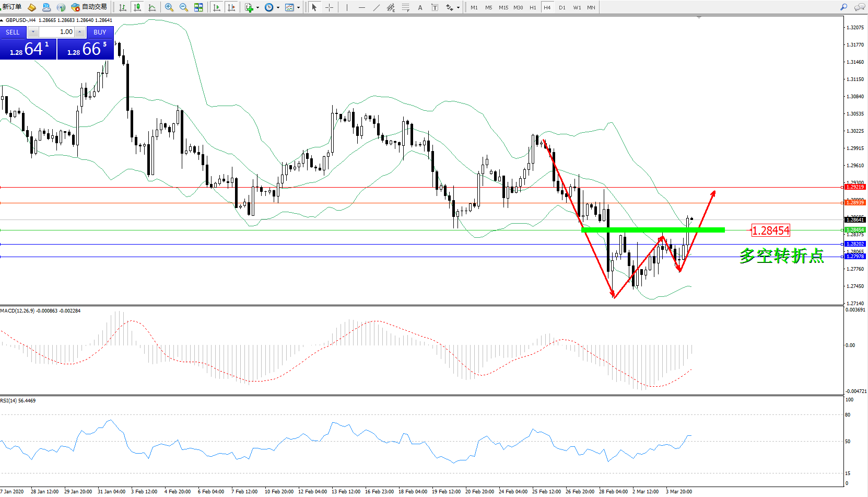The width and height of the screenshot is (868, 497).
Task: Toggle the chart shift button
Action: (231, 7)
